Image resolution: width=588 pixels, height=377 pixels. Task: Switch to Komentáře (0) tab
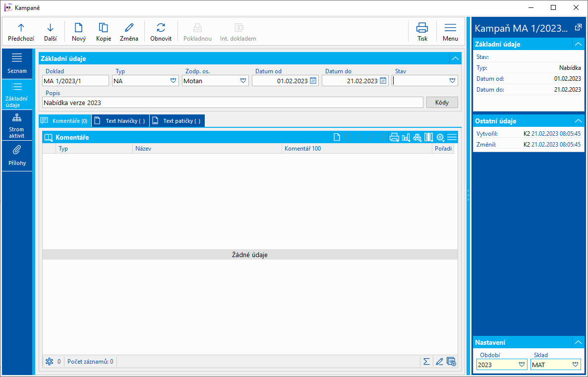click(65, 121)
